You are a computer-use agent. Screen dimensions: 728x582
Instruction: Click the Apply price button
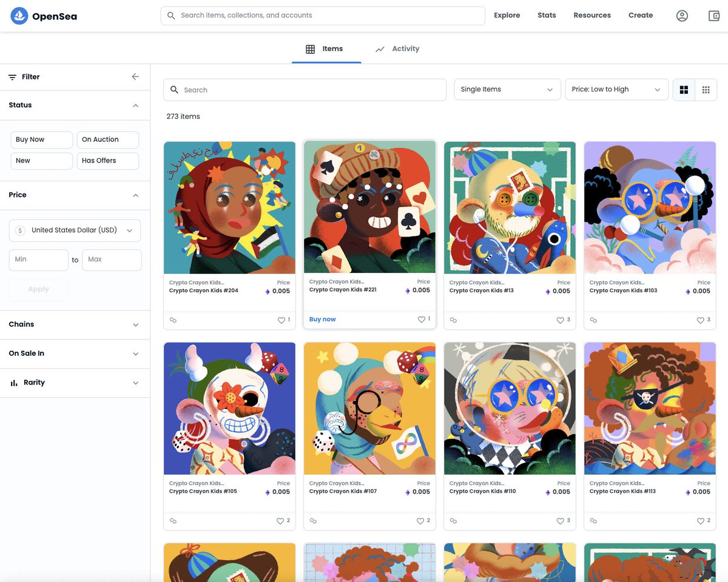(x=38, y=289)
